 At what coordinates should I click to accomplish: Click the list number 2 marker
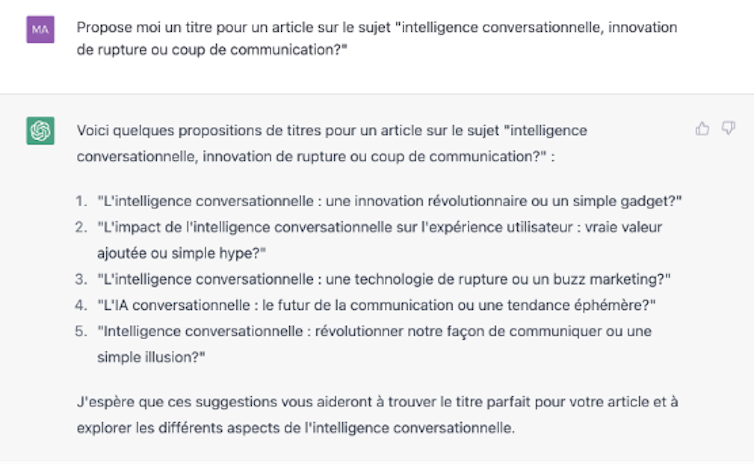pyautogui.click(x=82, y=227)
